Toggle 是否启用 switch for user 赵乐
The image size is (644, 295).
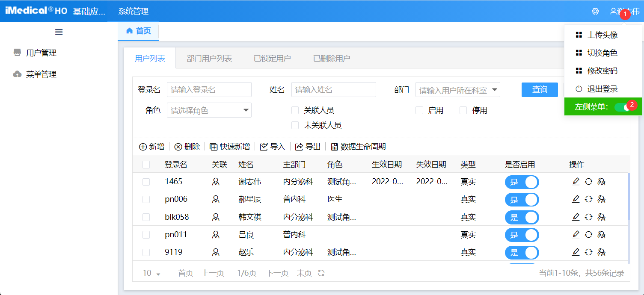pos(522,252)
